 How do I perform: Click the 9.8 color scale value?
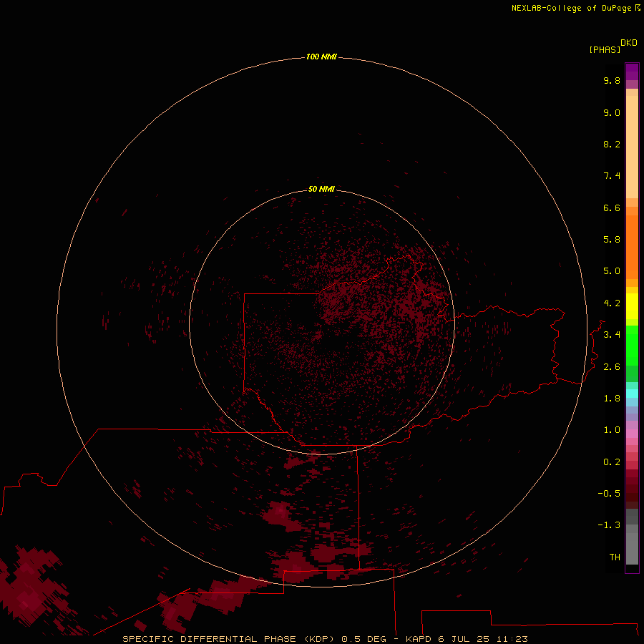[612, 80]
